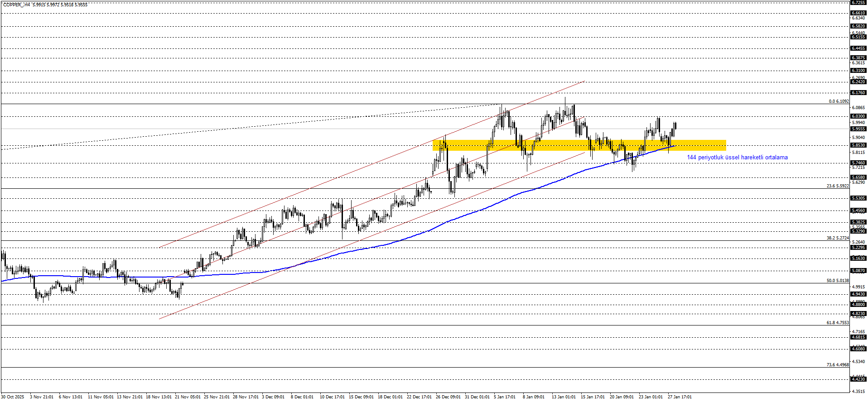Select the Fibonacci 61.8 level label 4.7553
The height and width of the screenshot is (402, 868).
click(838, 323)
